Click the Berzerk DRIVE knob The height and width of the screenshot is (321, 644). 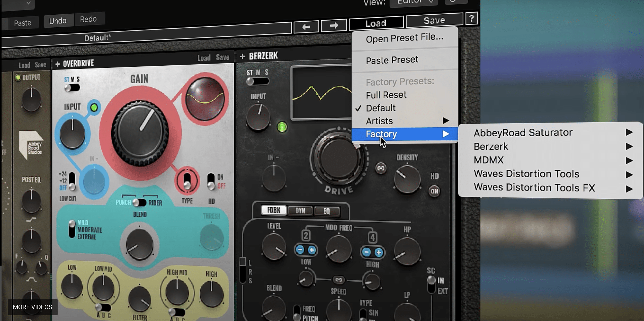point(339,157)
